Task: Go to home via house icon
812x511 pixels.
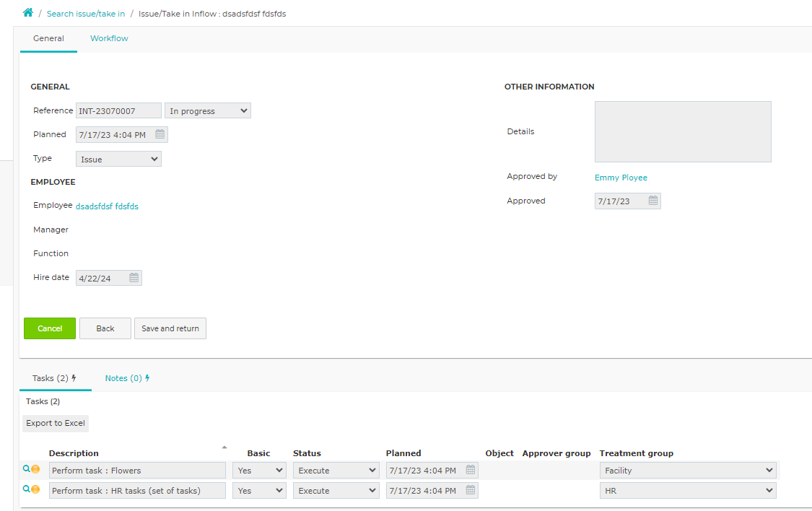Action: pos(28,12)
